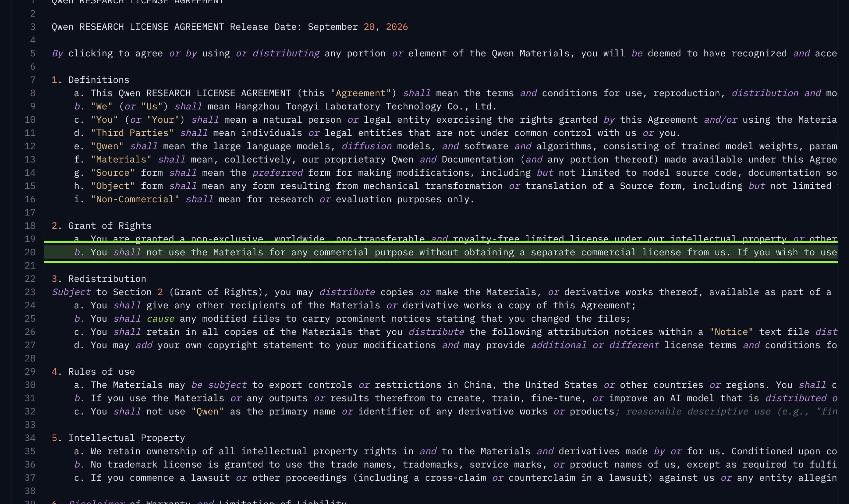Click the "Notice" string on line 26
This screenshot has height=504, width=849.
(x=731, y=332)
